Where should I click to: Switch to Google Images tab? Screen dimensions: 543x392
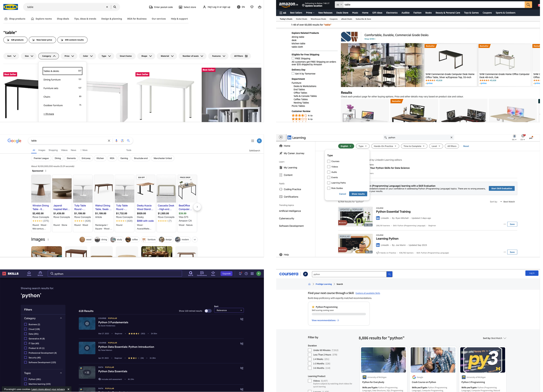click(x=42, y=150)
